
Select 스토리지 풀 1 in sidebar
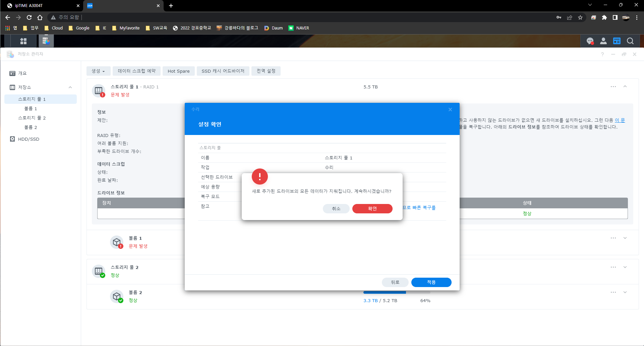point(41,99)
